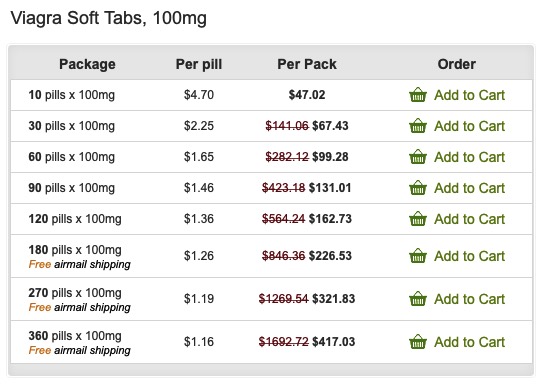Image resolution: width=542 pixels, height=384 pixels.
Task: Add to Cart link for $67.43 pack
Action: pos(469,126)
